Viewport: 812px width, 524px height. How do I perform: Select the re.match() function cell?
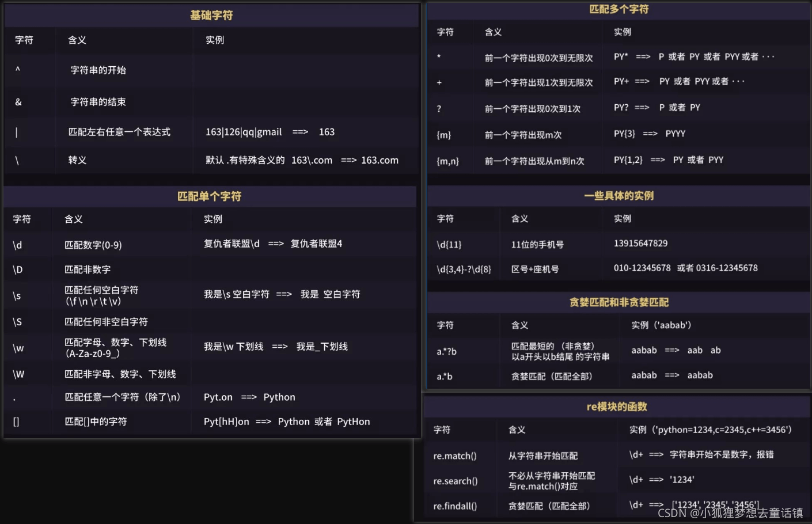pos(455,456)
